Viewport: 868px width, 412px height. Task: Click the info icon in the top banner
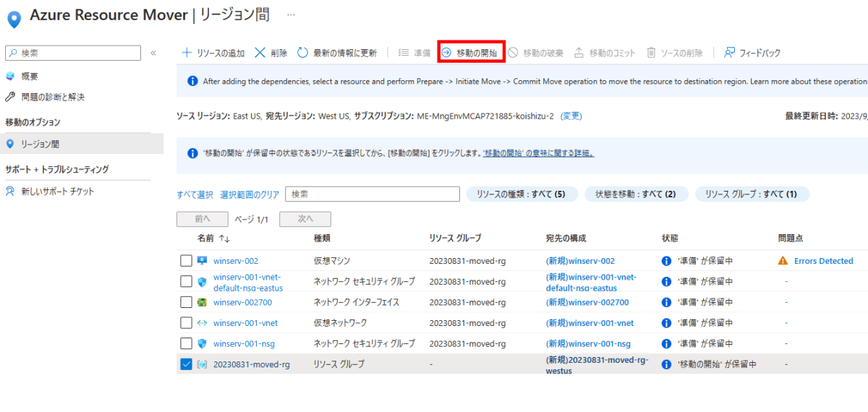tap(192, 82)
